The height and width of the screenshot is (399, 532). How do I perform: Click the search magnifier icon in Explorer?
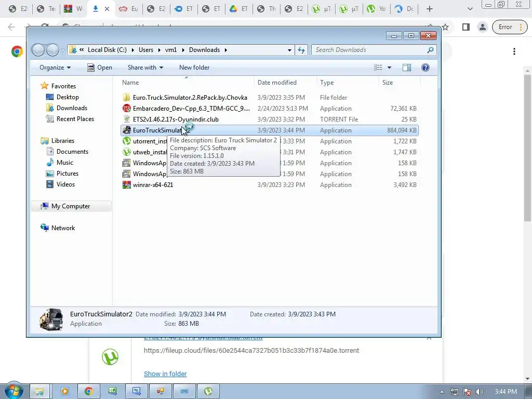430,50
